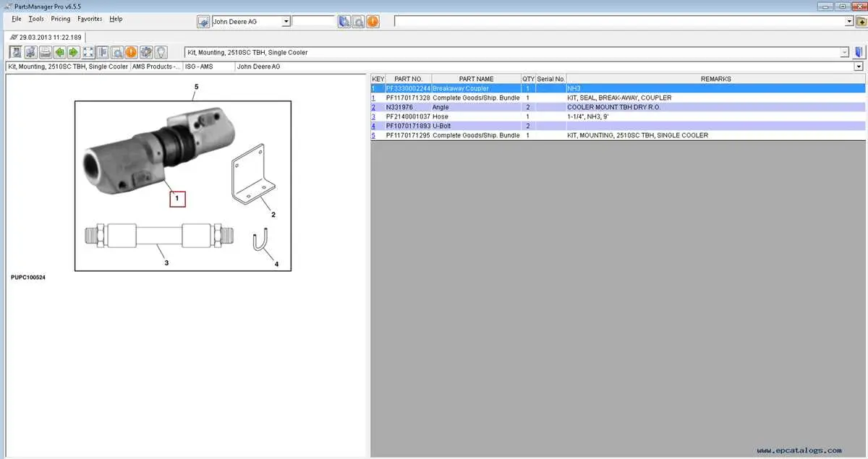Open the File menu

(17, 19)
